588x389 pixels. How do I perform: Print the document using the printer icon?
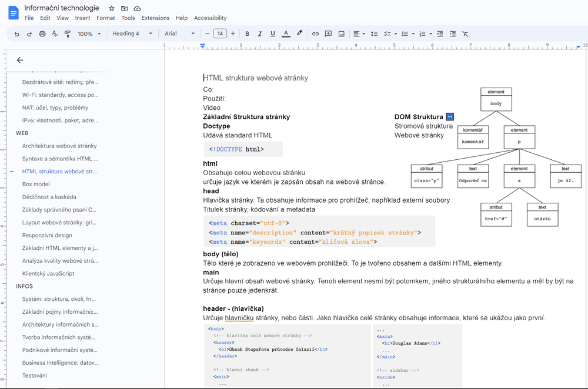tap(42, 34)
